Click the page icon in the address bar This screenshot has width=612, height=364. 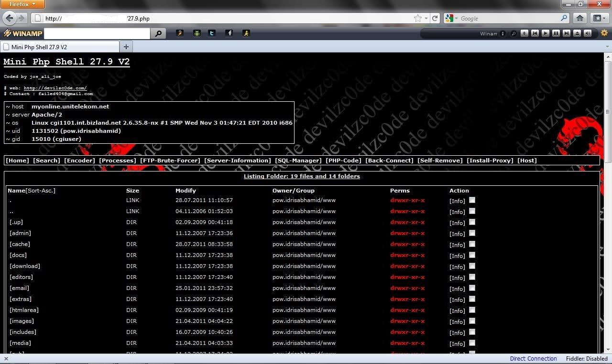click(37, 18)
